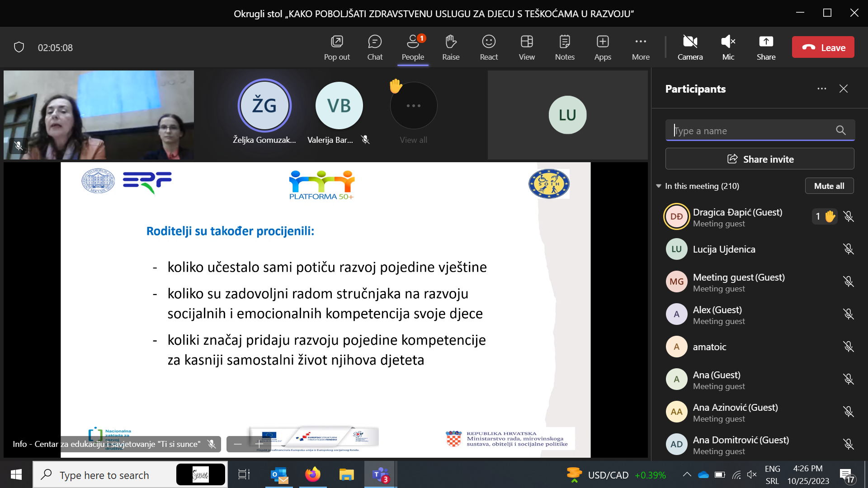The width and height of the screenshot is (868, 488).
Task: Click Teams icon on taskbar
Action: [x=381, y=474]
